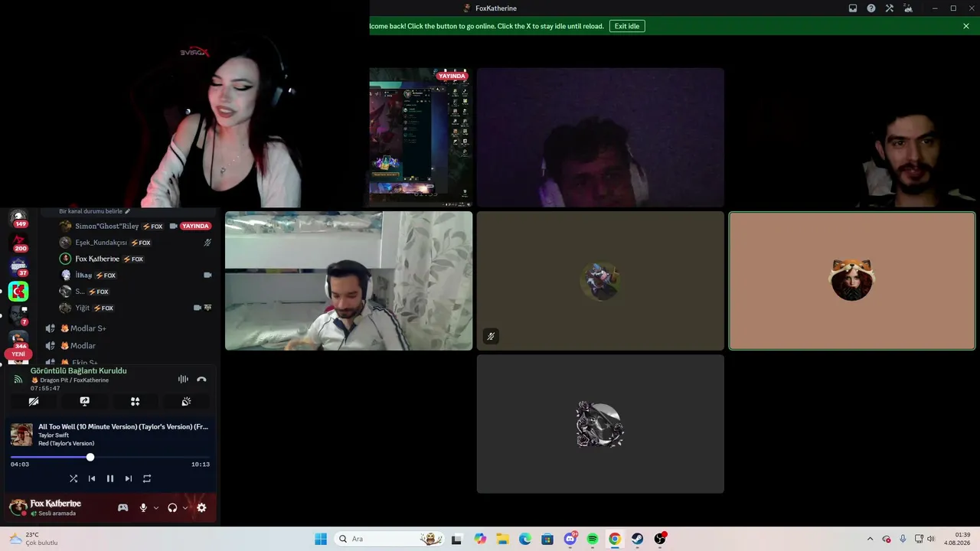The height and width of the screenshot is (551, 980).
Task: Click the Exit idle button
Action: pyautogui.click(x=627, y=26)
